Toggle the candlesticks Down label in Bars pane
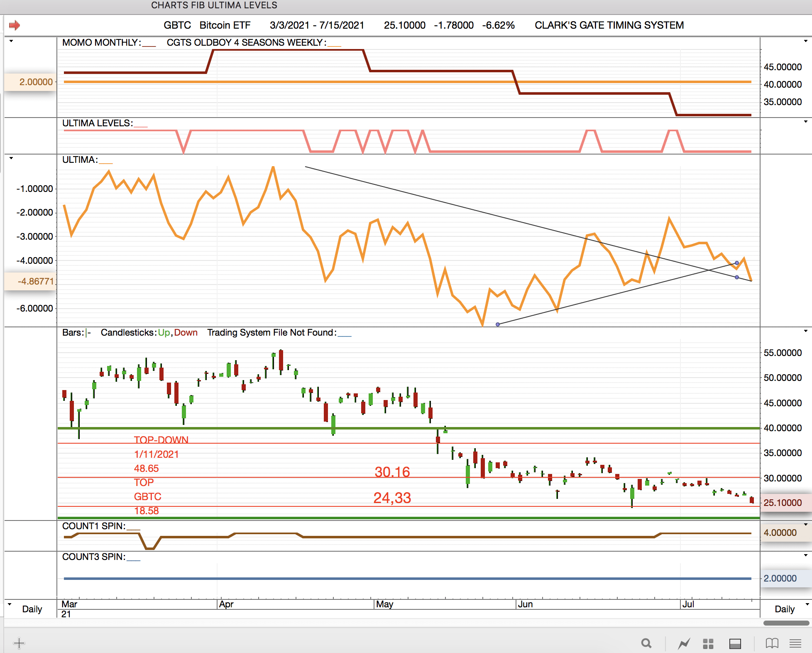This screenshot has width=812, height=653. (x=186, y=333)
